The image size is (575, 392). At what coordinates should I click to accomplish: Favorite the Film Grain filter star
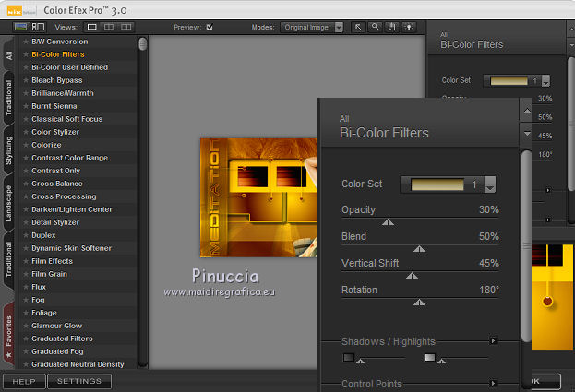pos(26,274)
